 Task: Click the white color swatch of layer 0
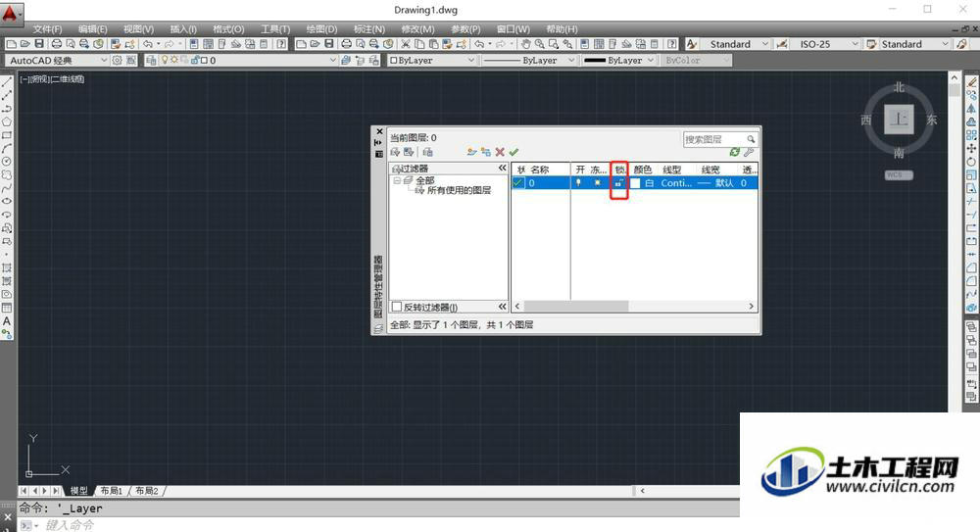(x=636, y=183)
